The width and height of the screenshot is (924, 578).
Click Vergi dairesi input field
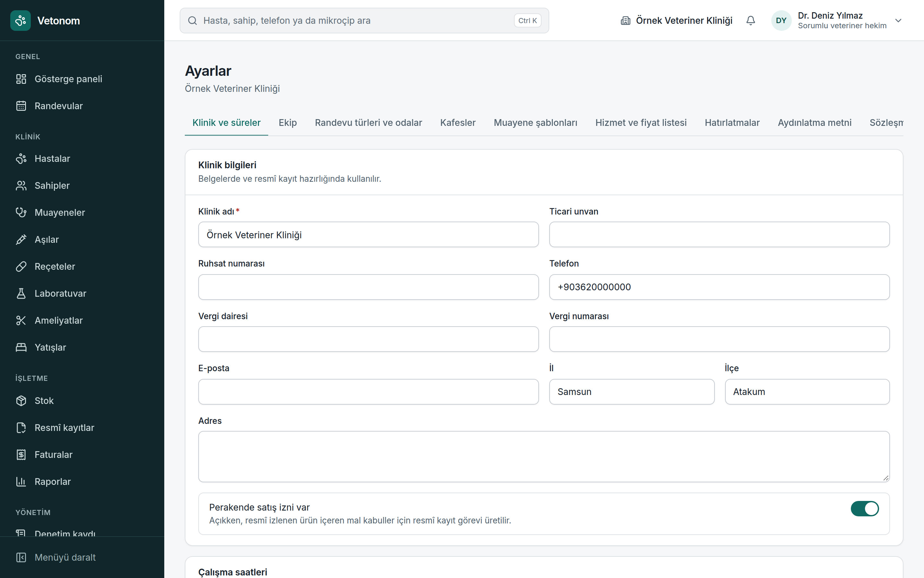click(368, 339)
